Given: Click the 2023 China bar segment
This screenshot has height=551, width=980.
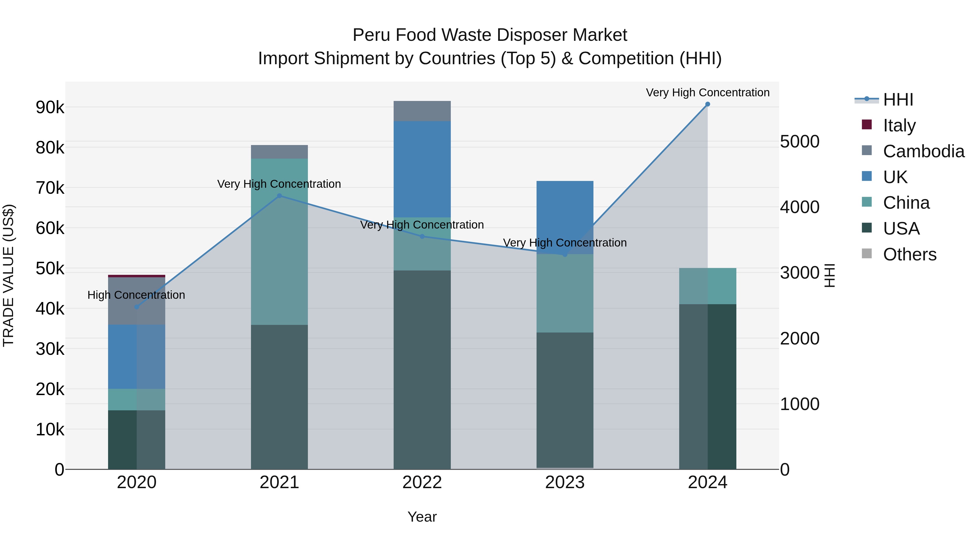Looking at the screenshot, I should [x=565, y=294].
